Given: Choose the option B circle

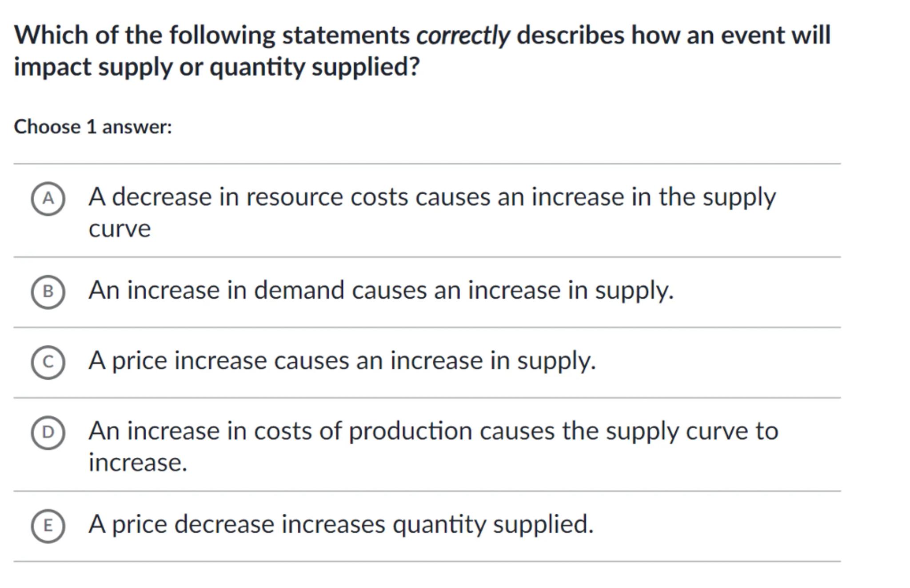Looking at the screenshot, I should point(48,292).
